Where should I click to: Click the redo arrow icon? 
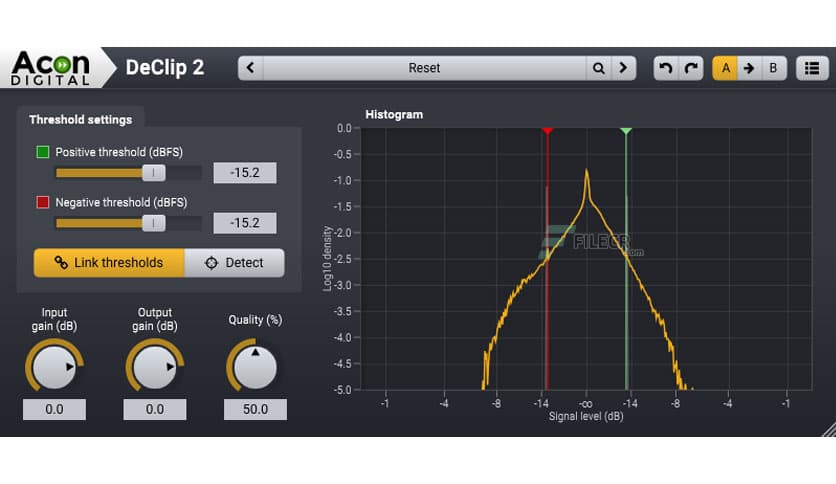point(691,68)
